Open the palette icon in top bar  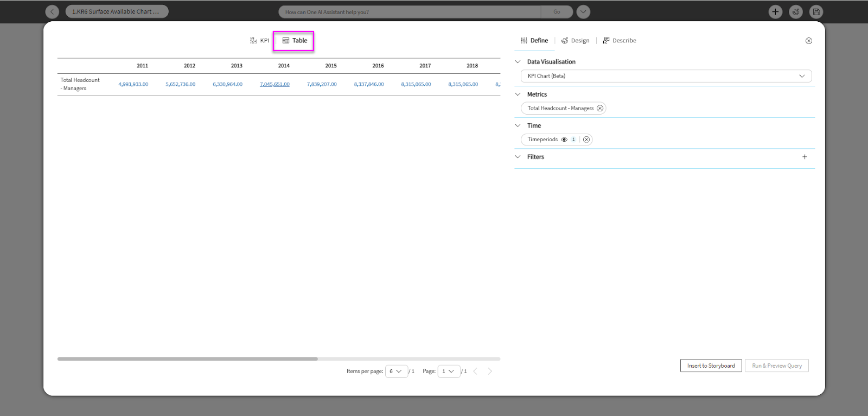point(796,11)
